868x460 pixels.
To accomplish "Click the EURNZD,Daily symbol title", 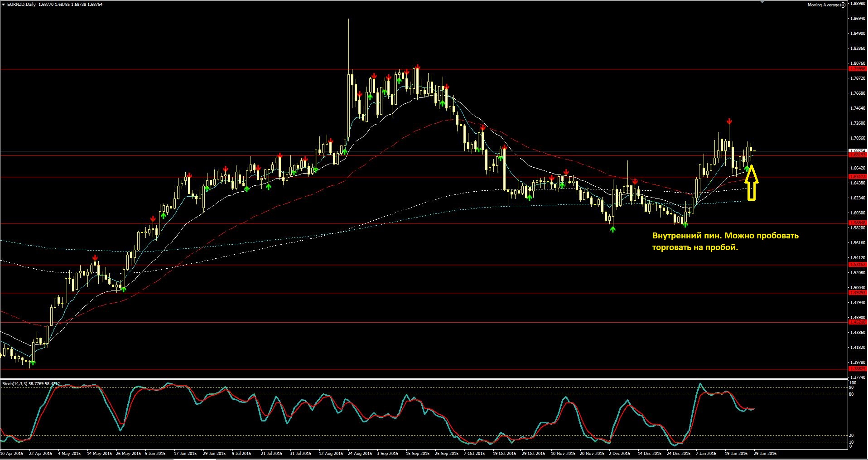I will tap(21, 5).
